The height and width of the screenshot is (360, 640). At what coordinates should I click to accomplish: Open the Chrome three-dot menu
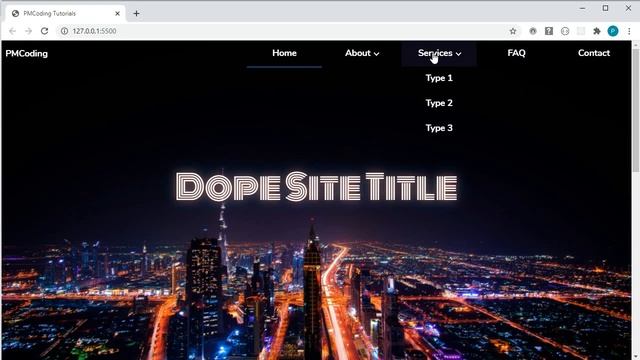point(629,31)
